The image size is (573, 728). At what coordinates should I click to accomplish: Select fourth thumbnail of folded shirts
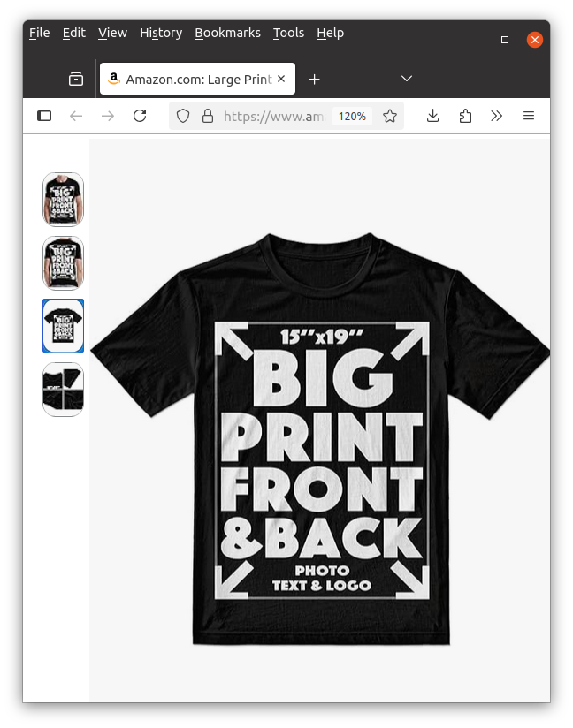(x=63, y=390)
